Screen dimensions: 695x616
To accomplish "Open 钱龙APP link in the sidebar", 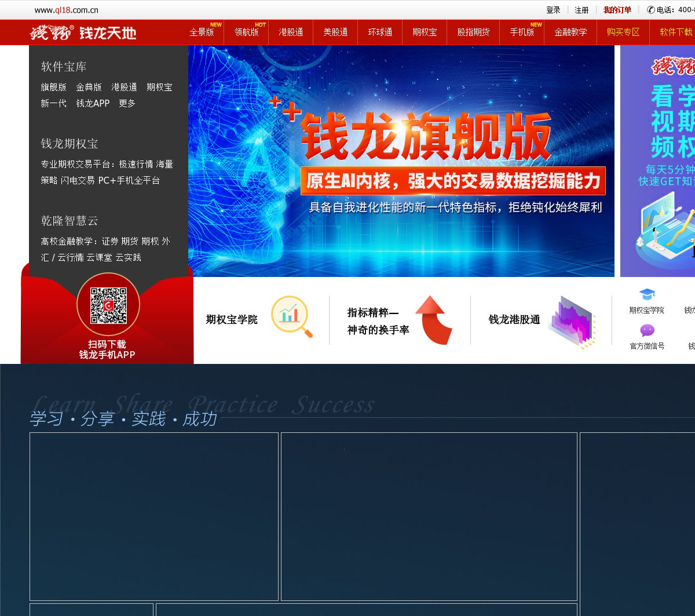I will [93, 103].
